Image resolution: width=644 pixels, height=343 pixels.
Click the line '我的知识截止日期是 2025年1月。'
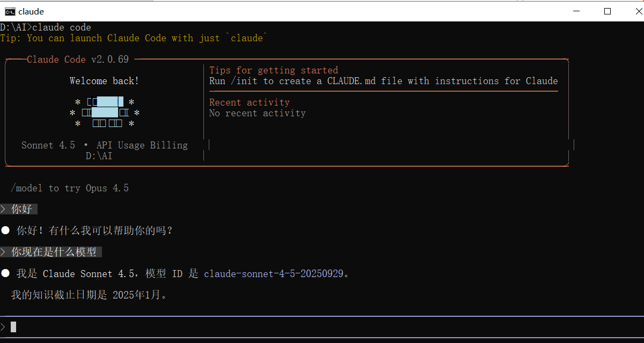(x=89, y=295)
